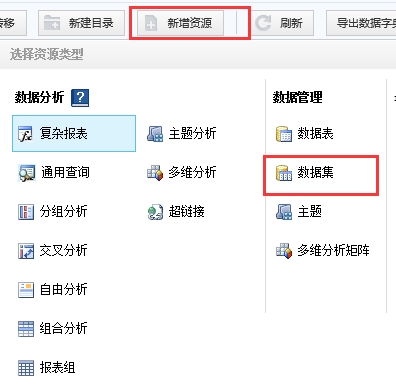Select the 主题分析 icon
This screenshot has height=389, width=396.
click(x=155, y=134)
